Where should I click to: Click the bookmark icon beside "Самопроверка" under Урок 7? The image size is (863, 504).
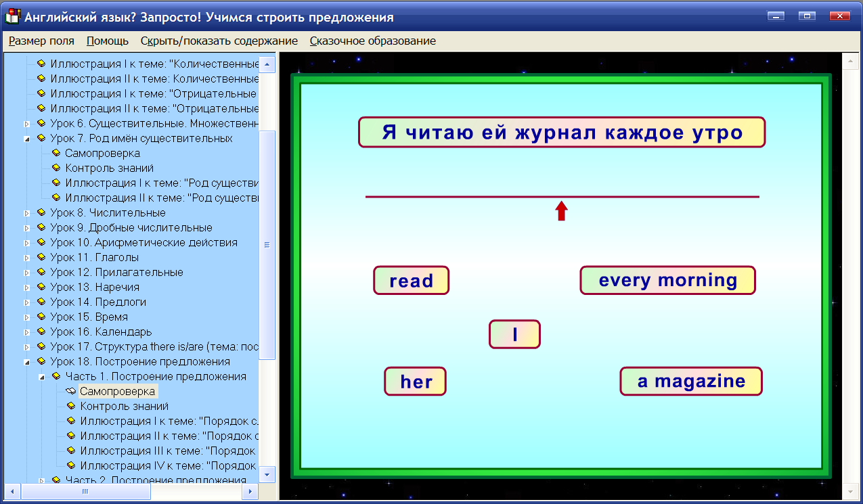(x=56, y=153)
